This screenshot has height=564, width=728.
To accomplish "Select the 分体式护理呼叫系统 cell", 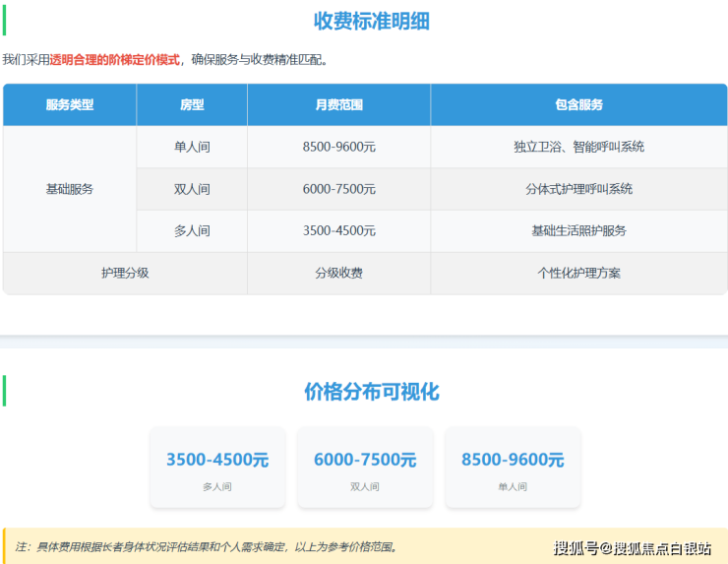I will click(578, 189).
